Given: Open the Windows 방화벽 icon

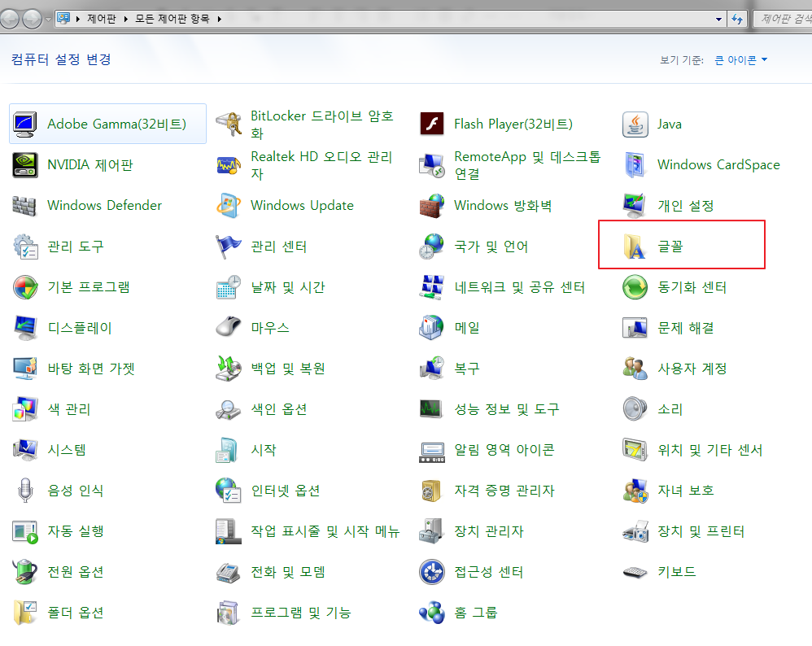Looking at the screenshot, I should pyautogui.click(x=432, y=206).
